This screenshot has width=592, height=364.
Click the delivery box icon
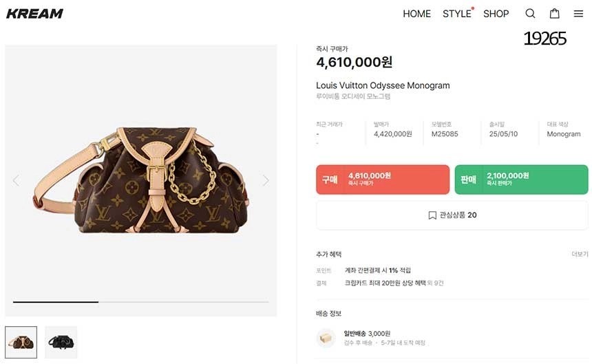pyautogui.click(x=326, y=338)
